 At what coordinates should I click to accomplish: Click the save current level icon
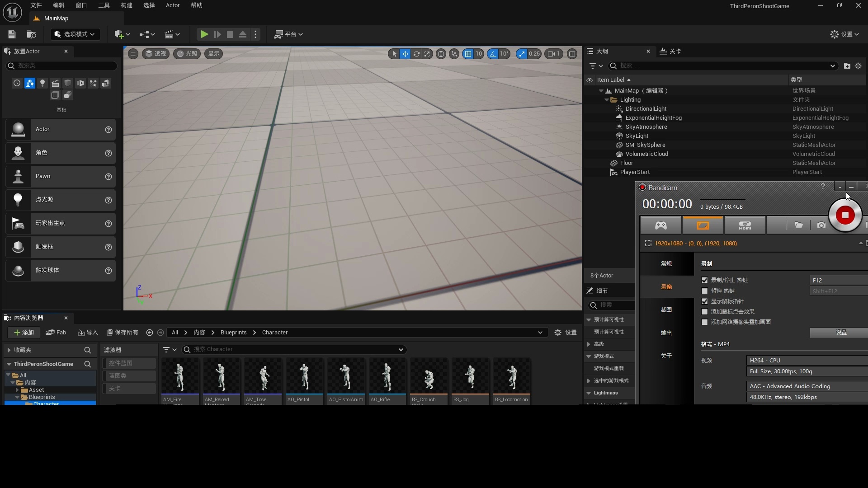(x=12, y=34)
